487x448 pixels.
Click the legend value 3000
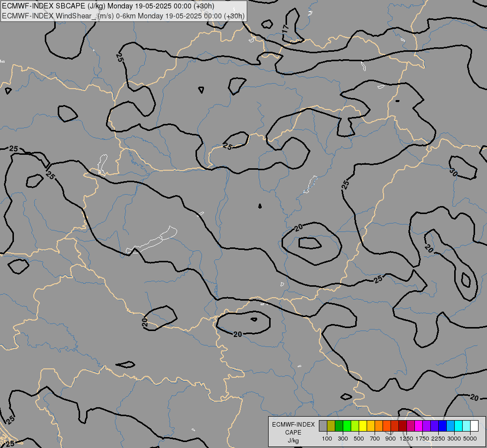(454, 439)
